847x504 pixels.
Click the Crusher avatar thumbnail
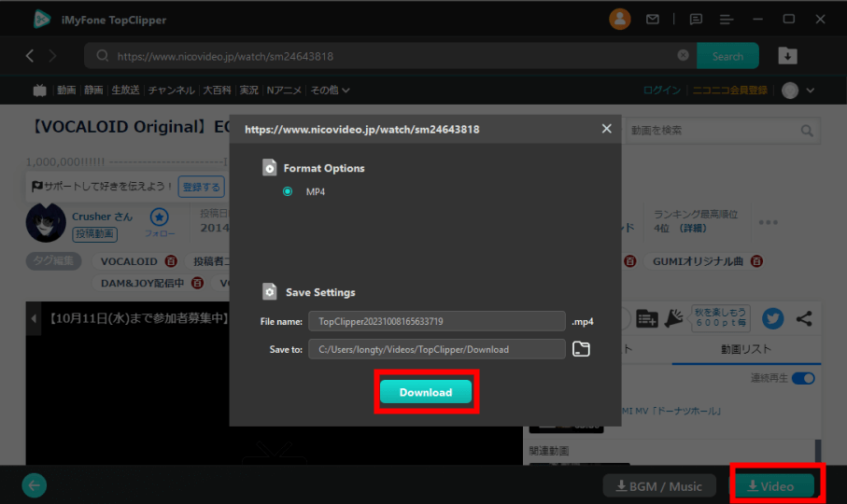[46, 223]
